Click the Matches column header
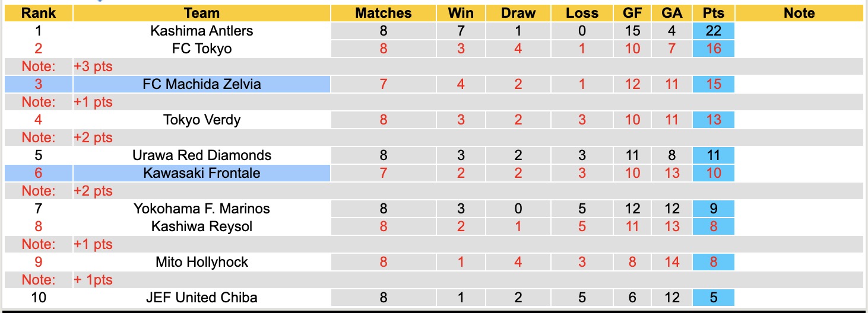 coord(383,13)
